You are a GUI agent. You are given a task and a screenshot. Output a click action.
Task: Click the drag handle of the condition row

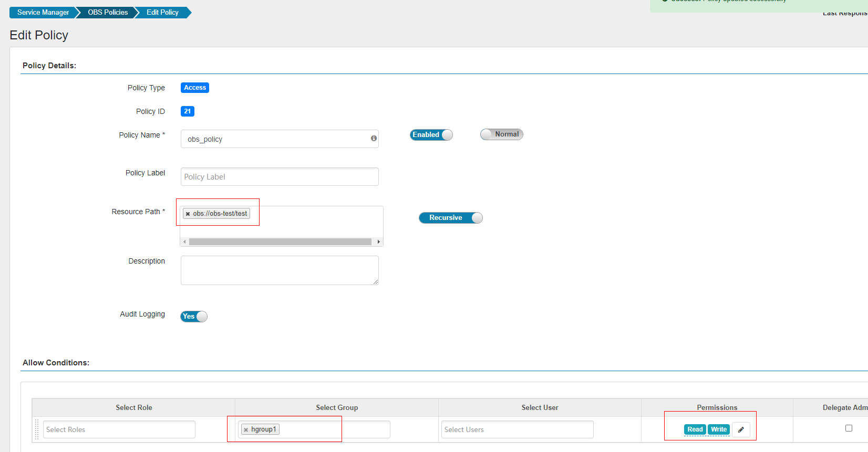click(x=37, y=429)
